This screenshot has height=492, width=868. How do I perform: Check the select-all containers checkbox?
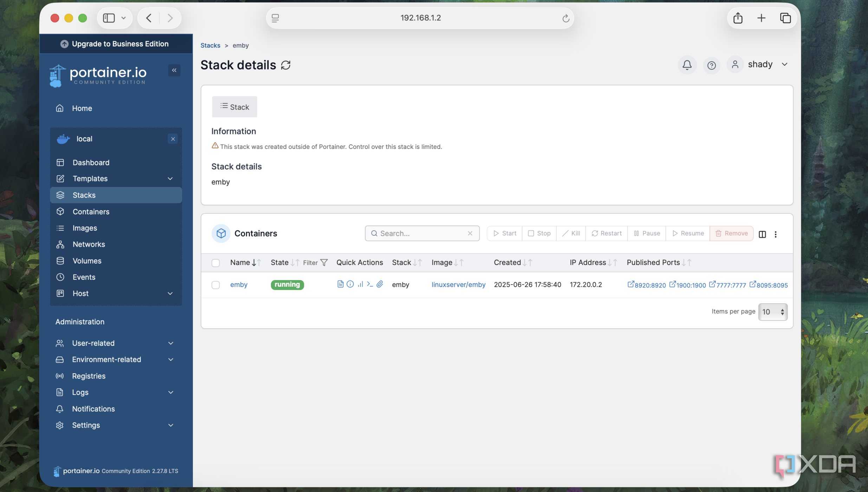click(215, 263)
